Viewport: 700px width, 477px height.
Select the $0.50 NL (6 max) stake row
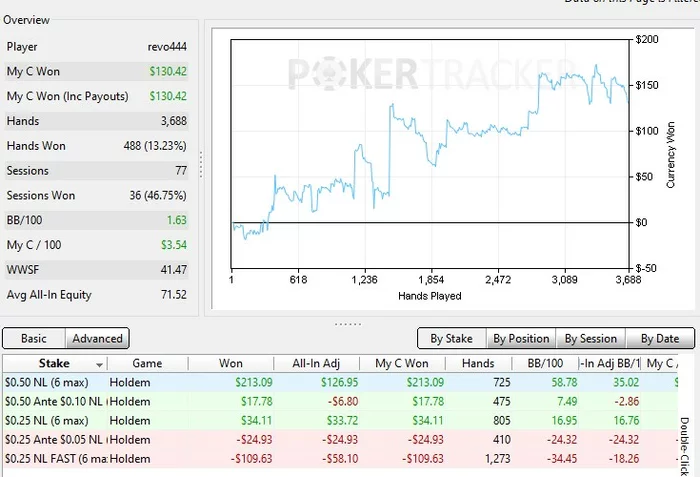(x=340, y=382)
